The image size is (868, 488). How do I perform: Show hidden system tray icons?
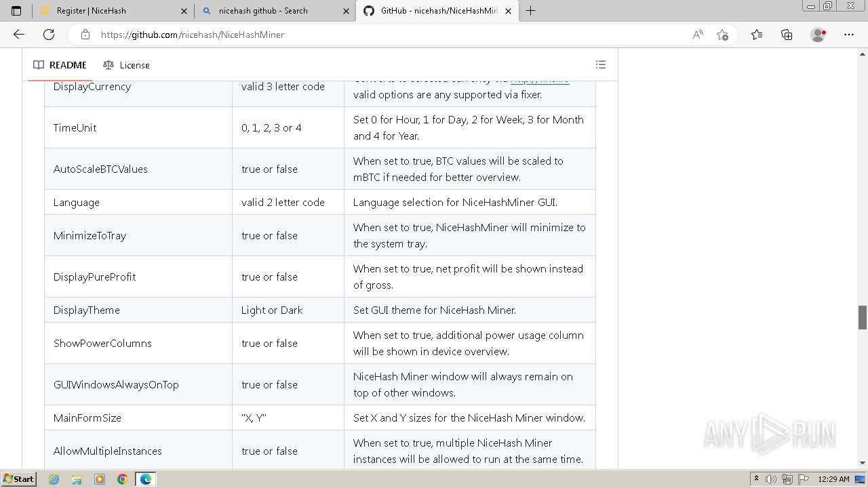[x=756, y=479]
